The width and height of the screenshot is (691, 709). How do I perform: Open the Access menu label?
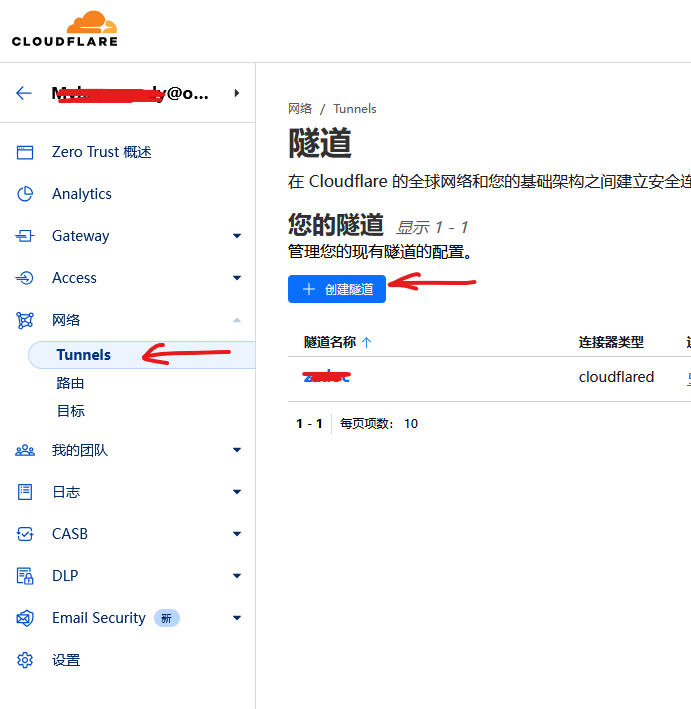[x=74, y=278]
